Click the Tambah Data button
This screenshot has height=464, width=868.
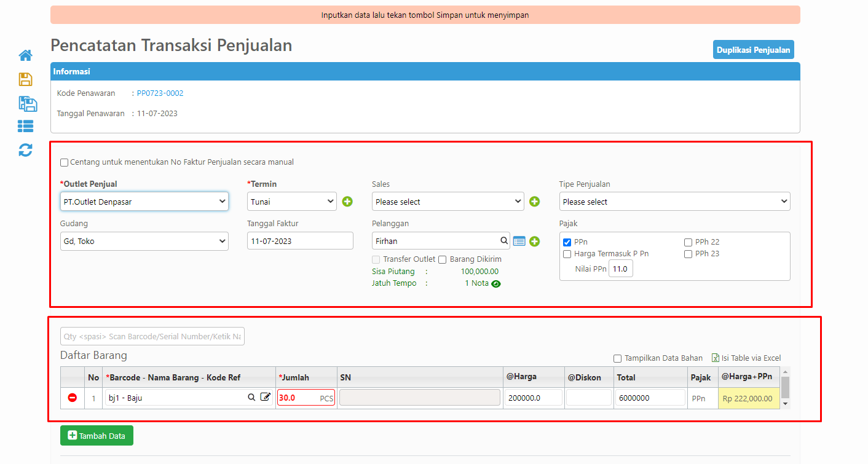click(97, 436)
